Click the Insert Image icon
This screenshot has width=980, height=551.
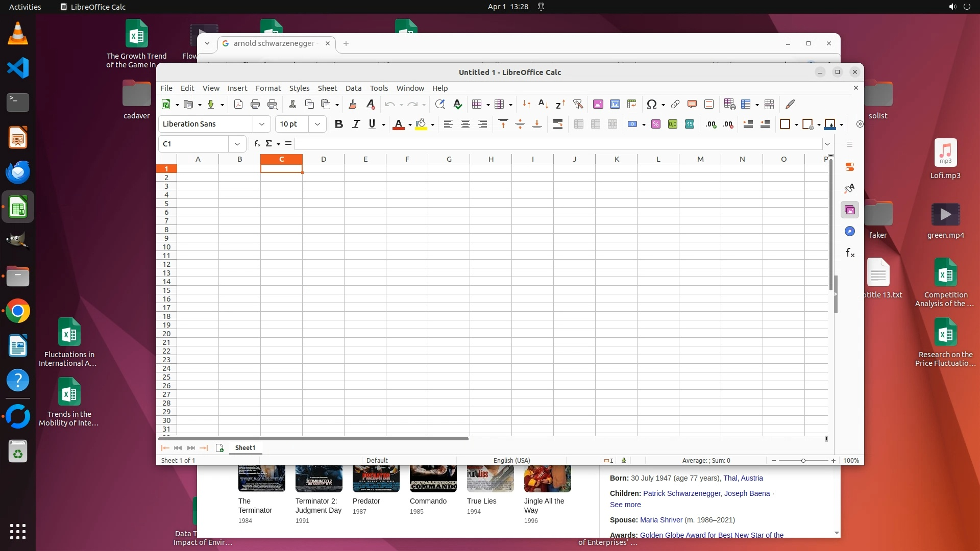598,104
